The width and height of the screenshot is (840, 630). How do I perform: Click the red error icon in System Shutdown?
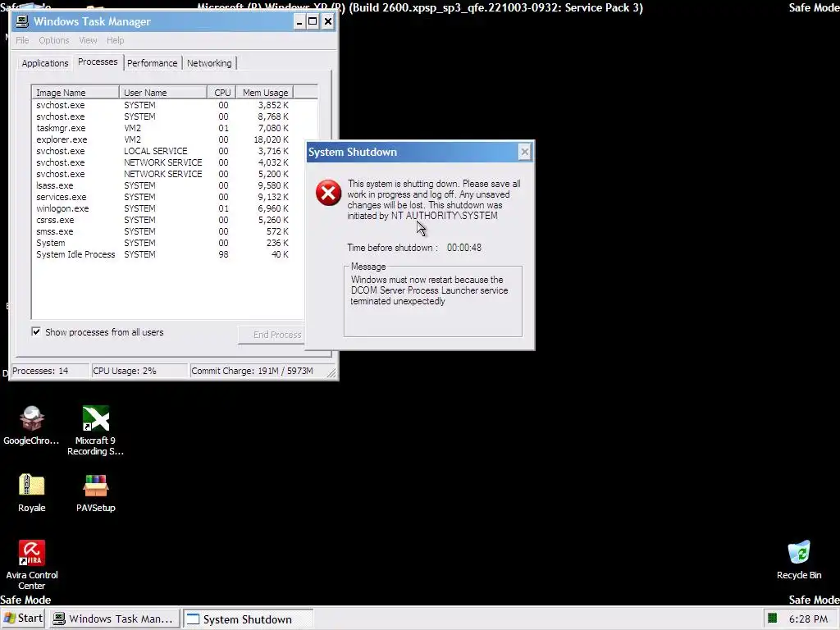pyautogui.click(x=328, y=193)
